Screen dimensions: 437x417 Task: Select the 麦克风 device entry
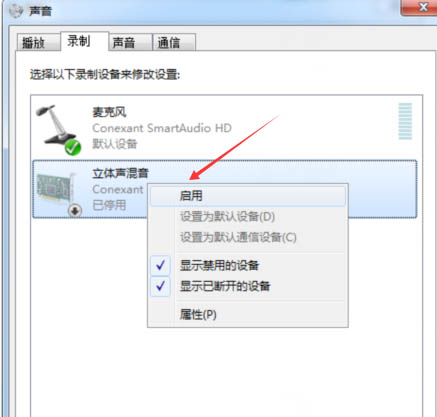224,128
